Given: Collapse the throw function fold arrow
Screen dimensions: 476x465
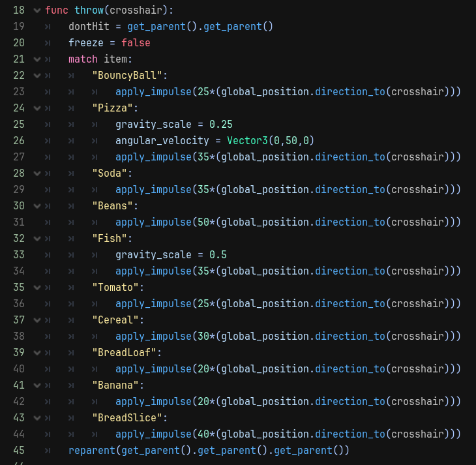Looking at the screenshot, I should [37, 10].
